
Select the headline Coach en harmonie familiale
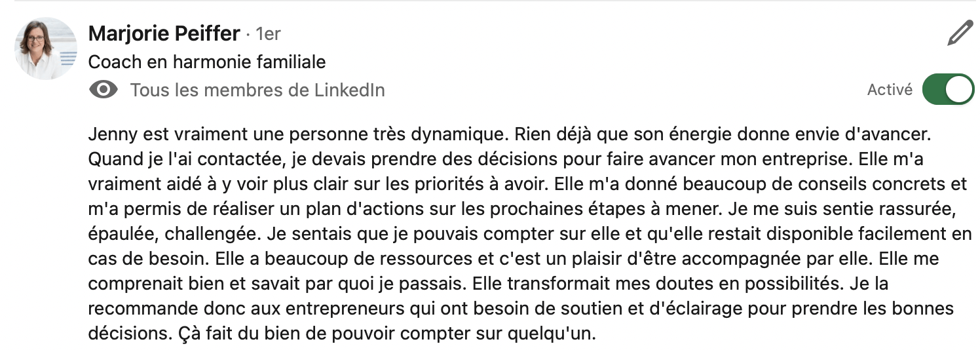[x=207, y=62]
